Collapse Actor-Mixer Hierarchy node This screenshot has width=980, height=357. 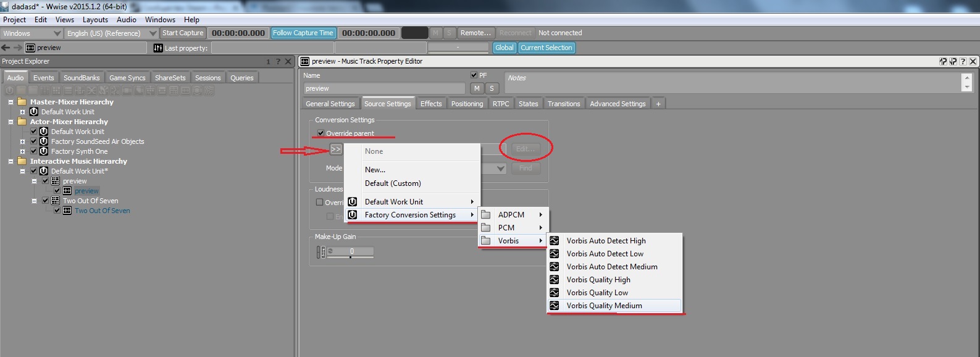(10, 122)
